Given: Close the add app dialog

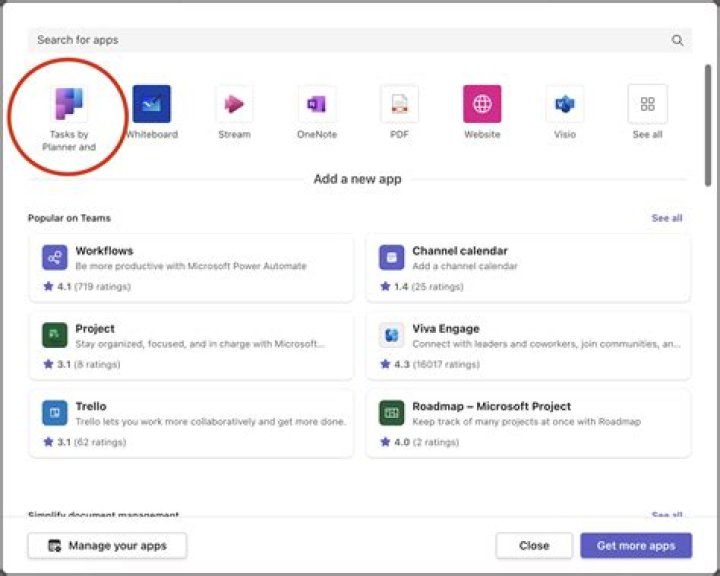Looking at the screenshot, I should [534, 546].
